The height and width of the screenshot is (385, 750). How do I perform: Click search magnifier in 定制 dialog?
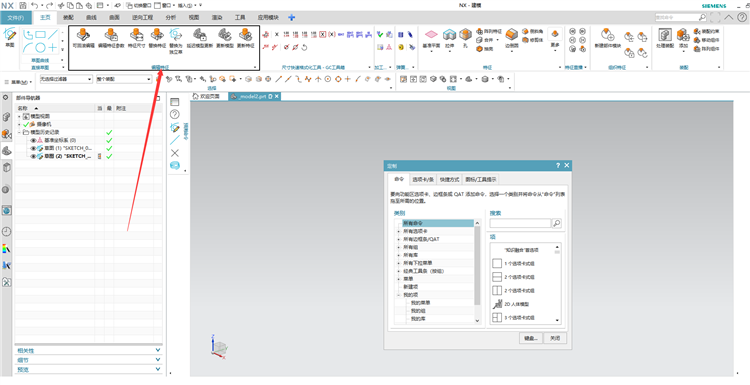click(x=556, y=223)
